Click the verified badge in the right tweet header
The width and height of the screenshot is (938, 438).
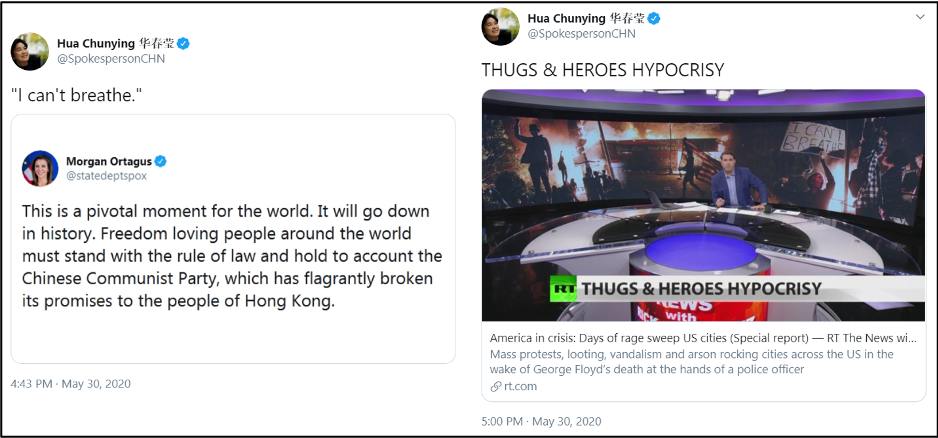(x=654, y=19)
